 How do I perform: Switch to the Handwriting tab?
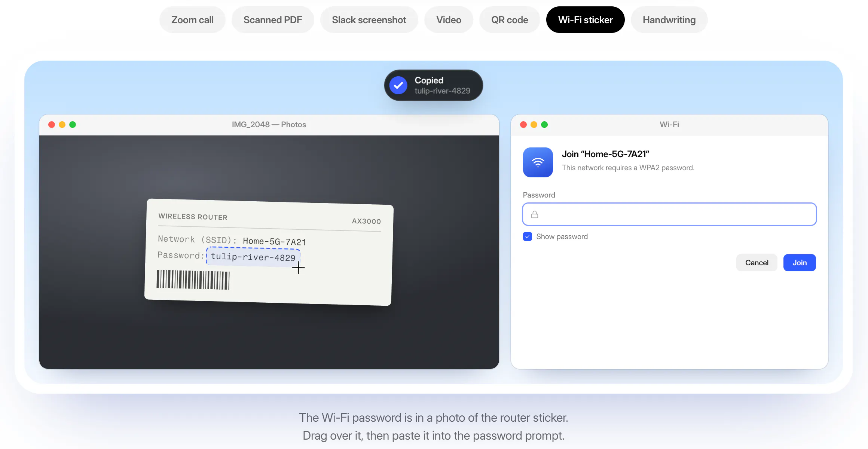[x=669, y=20]
